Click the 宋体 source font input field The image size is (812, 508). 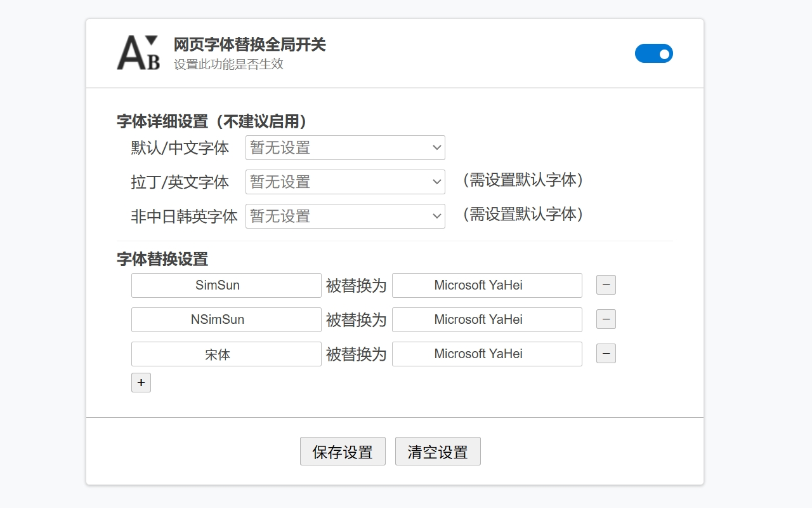tap(226, 354)
